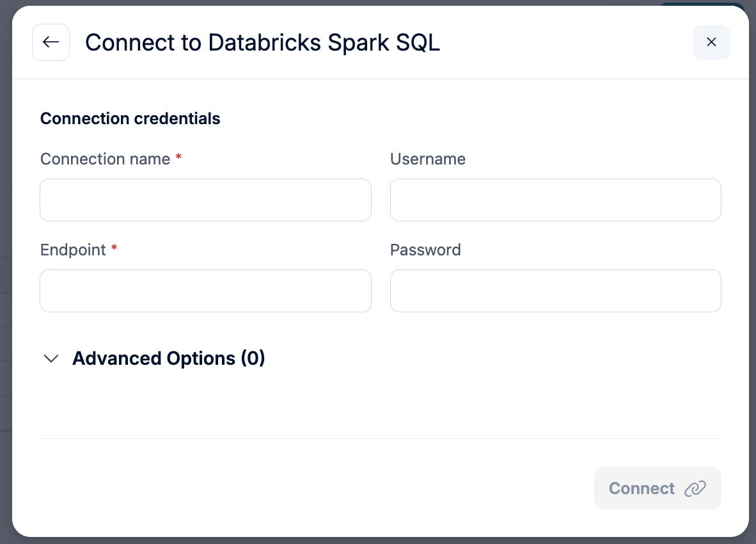Focus the Password field
This screenshot has width=756, height=544.
[x=555, y=291]
